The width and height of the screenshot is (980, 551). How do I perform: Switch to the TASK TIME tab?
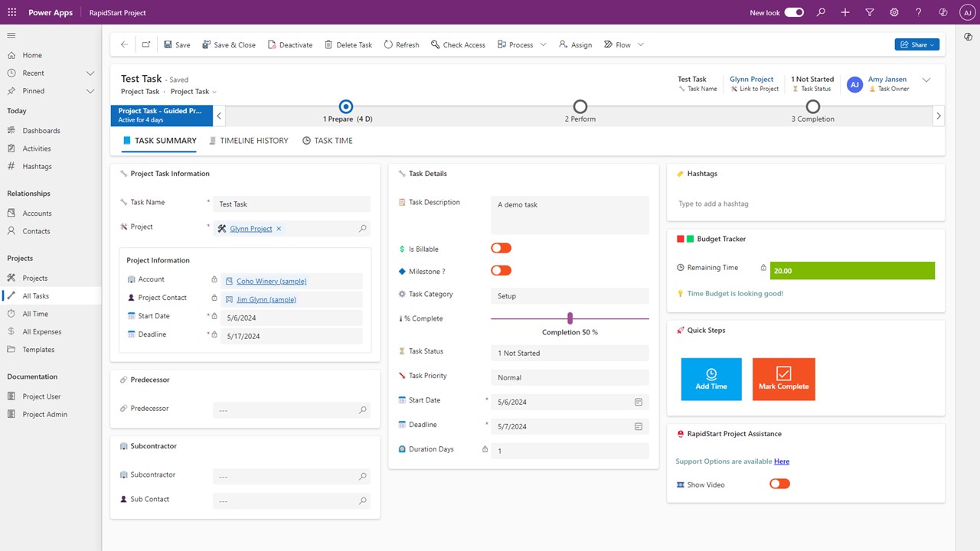328,141
